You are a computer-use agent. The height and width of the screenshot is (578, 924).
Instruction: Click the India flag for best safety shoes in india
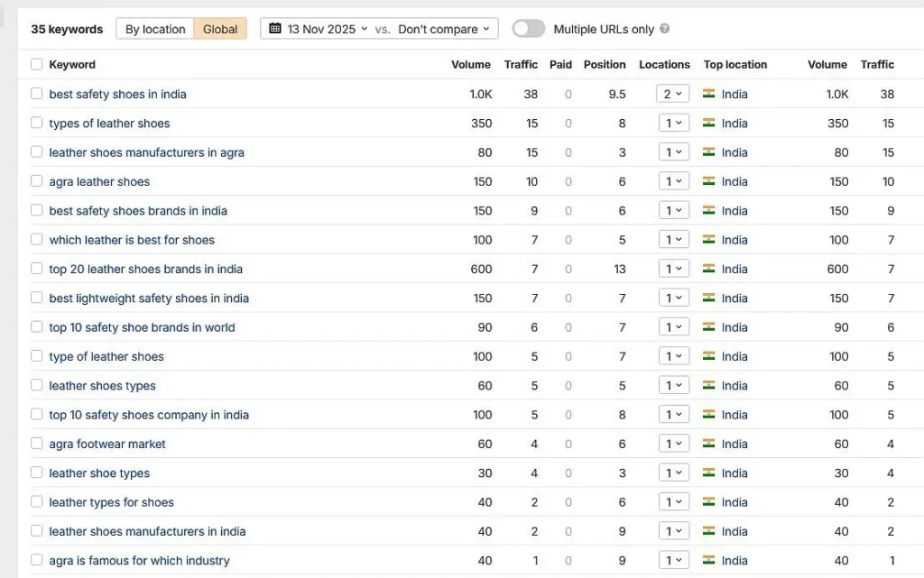pos(709,94)
